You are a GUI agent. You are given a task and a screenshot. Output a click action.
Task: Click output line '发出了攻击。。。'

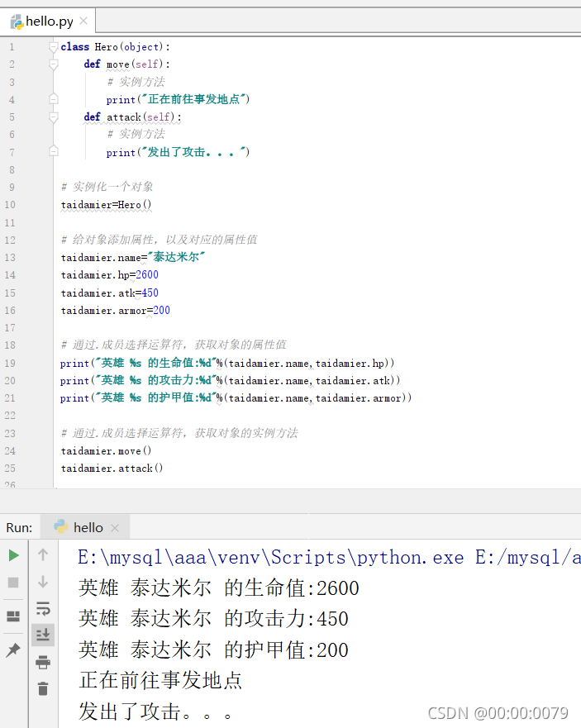coord(155,711)
